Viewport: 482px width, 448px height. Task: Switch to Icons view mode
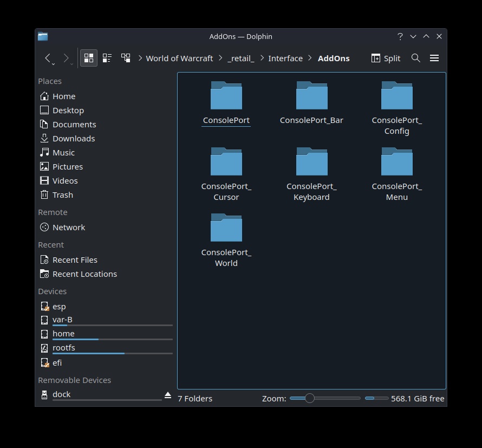[x=89, y=58]
